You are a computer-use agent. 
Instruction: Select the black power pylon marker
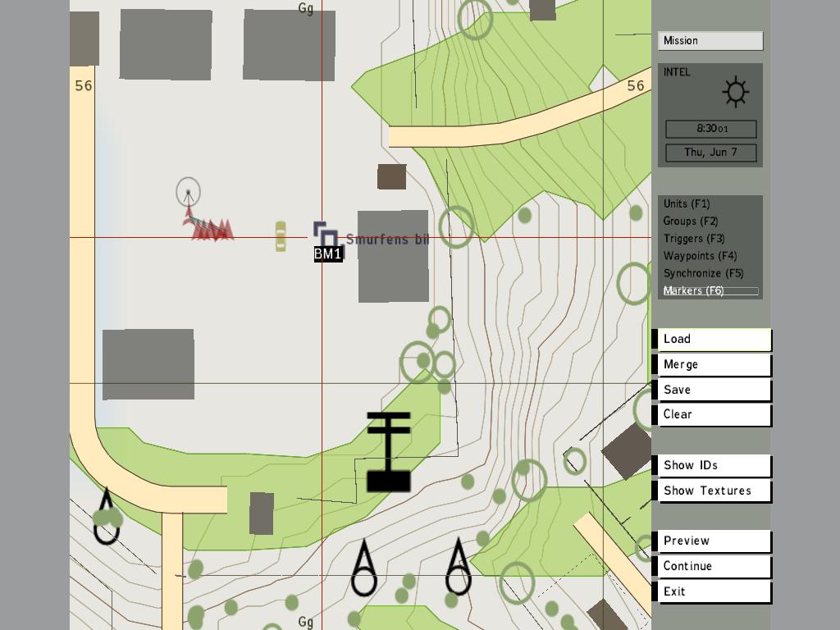[389, 452]
